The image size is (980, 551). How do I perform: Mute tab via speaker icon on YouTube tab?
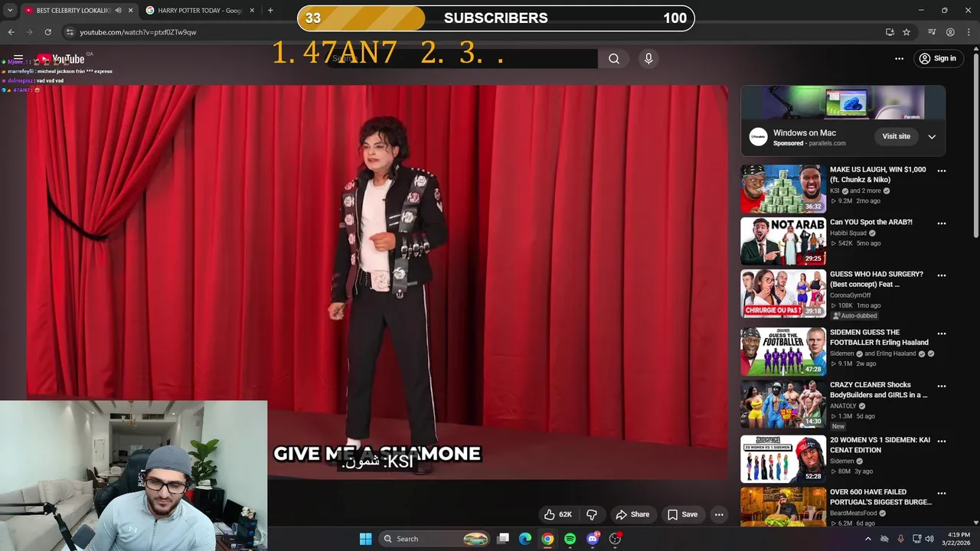118,11
